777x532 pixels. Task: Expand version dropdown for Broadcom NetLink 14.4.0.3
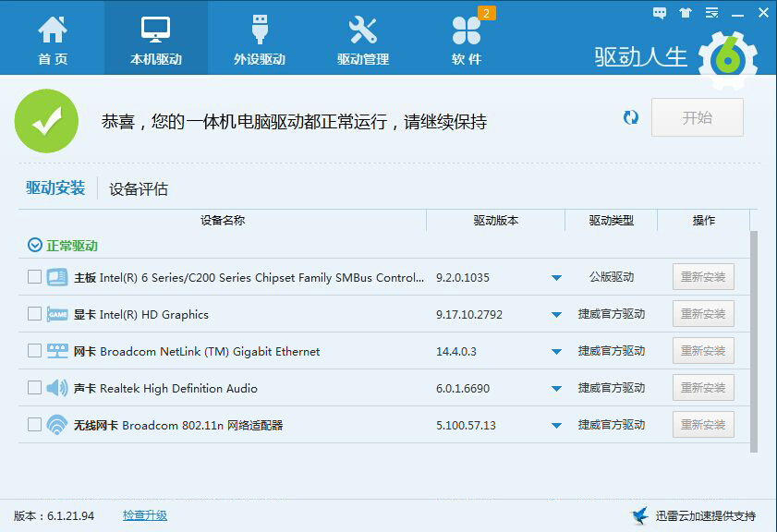(556, 352)
